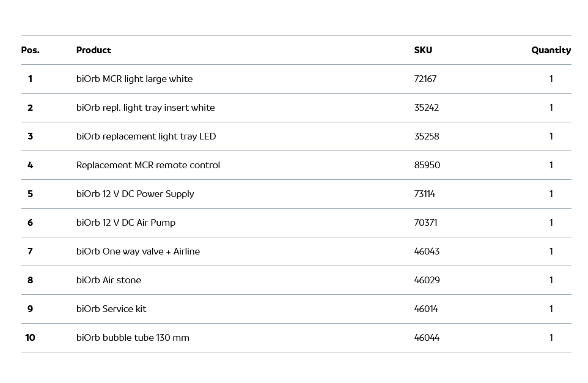Open biOrb 12 V DC Power Supply
Image resolution: width=588 pixels, height=383 pixels.
coord(135,194)
